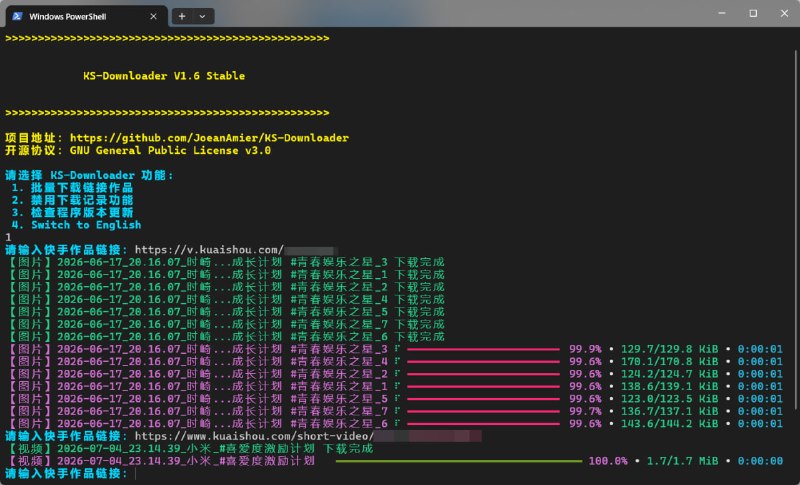Click menu option 3 检查程序版本更新
The width and height of the screenshot is (800, 485).
click(72, 213)
